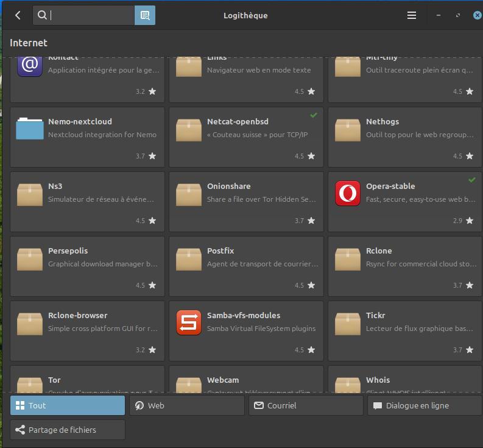Click the green installed checkmark on Netcat-openbsd
The width and height of the screenshot is (483, 448).
(x=314, y=115)
